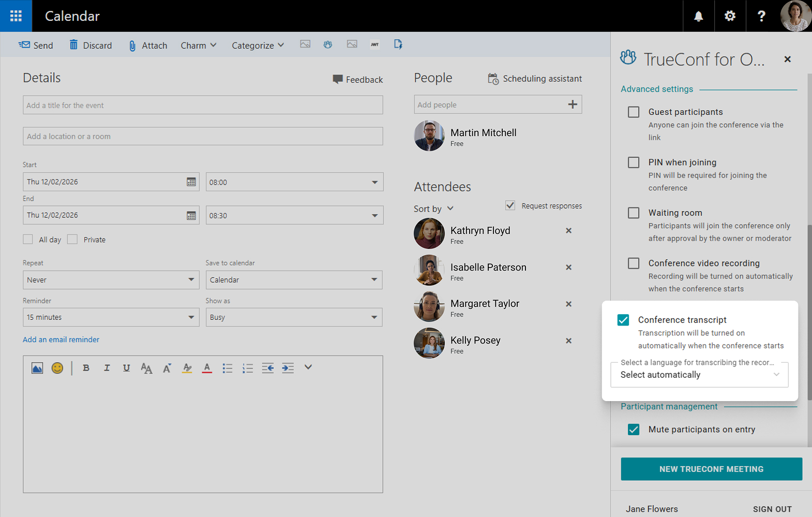Click the TrueConf add-in toolbar icon
The height and width of the screenshot is (517, 812).
pyautogui.click(x=327, y=45)
